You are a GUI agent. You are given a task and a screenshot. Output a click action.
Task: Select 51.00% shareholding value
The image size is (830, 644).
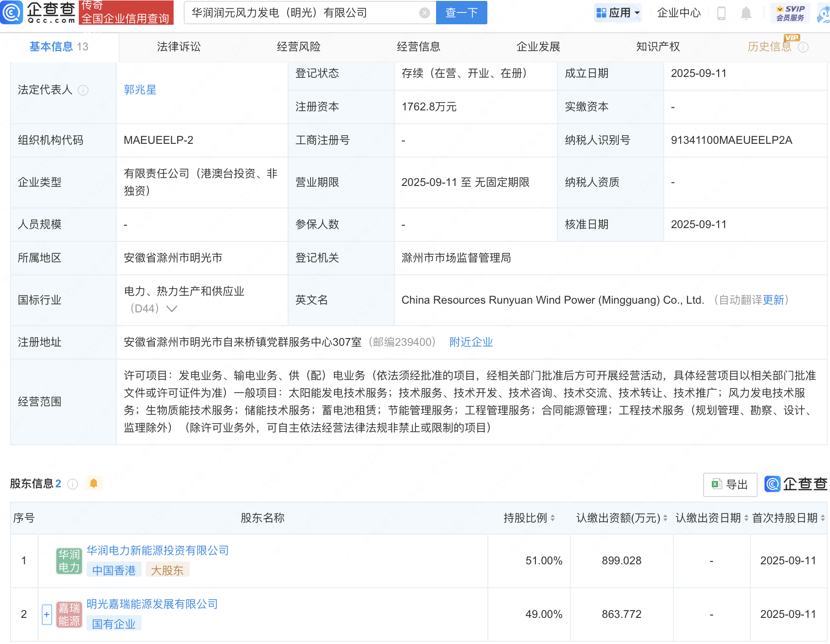point(544,561)
